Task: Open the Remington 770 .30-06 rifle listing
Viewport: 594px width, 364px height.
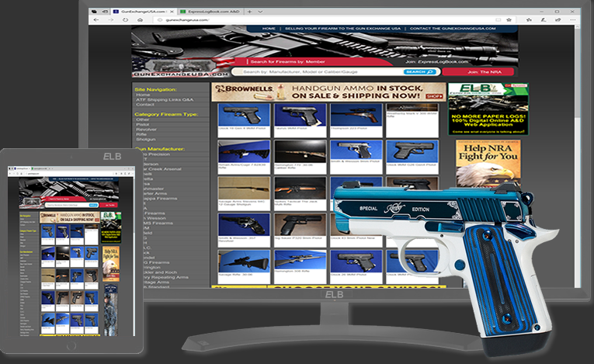Action: pyautogui.click(x=300, y=157)
